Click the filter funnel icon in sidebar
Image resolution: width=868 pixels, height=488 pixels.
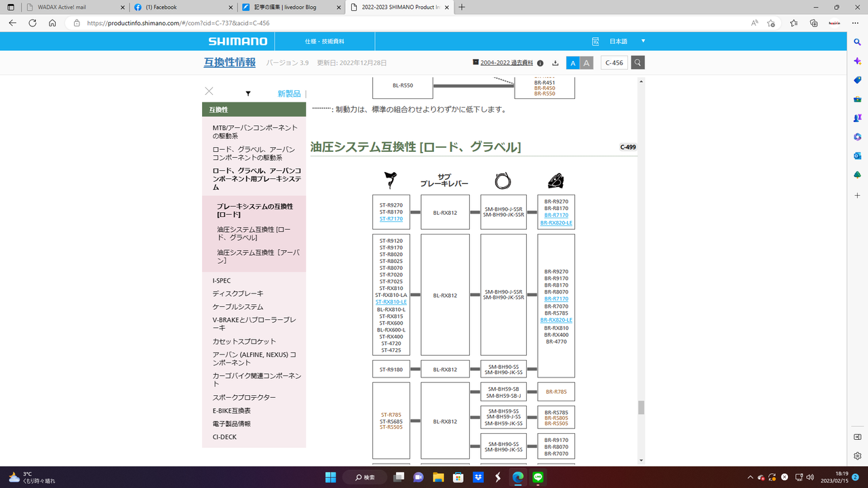click(x=248, y=94)
